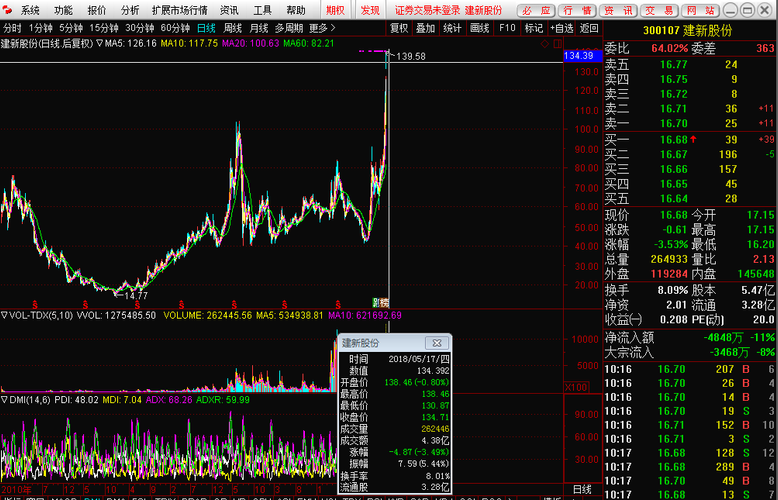Click the 139.58 high price label
The height and width of the screenshot is (500, 778).
[x=410, y=57]
